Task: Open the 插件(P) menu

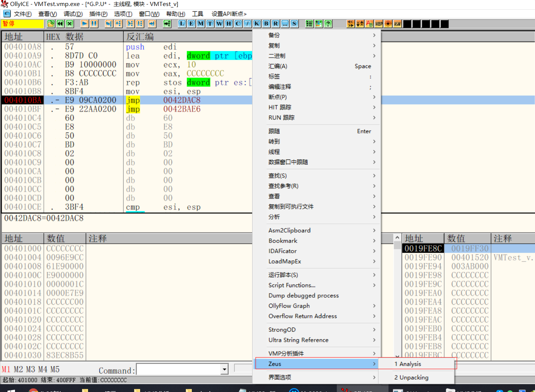Action: [x=98, y=14]
